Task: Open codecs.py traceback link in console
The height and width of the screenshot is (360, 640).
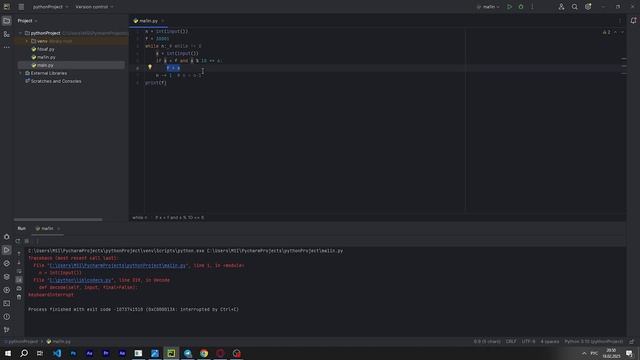Action: click(80, 280)
